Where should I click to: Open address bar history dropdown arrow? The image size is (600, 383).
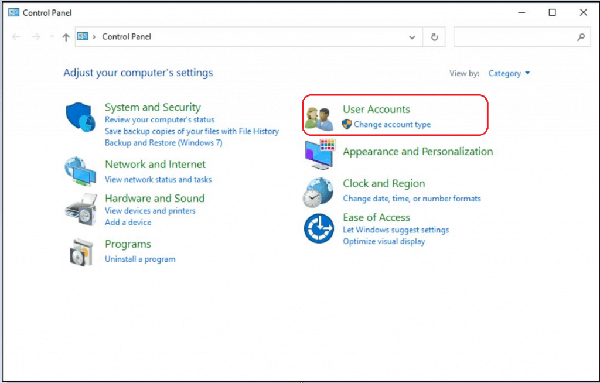click(x=412, y=37)
